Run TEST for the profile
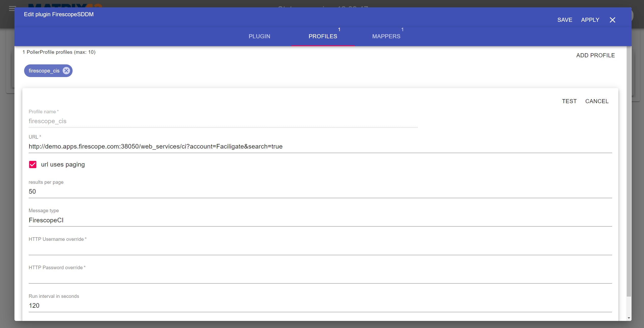The image size is (644, 328). tap(569, 101)
